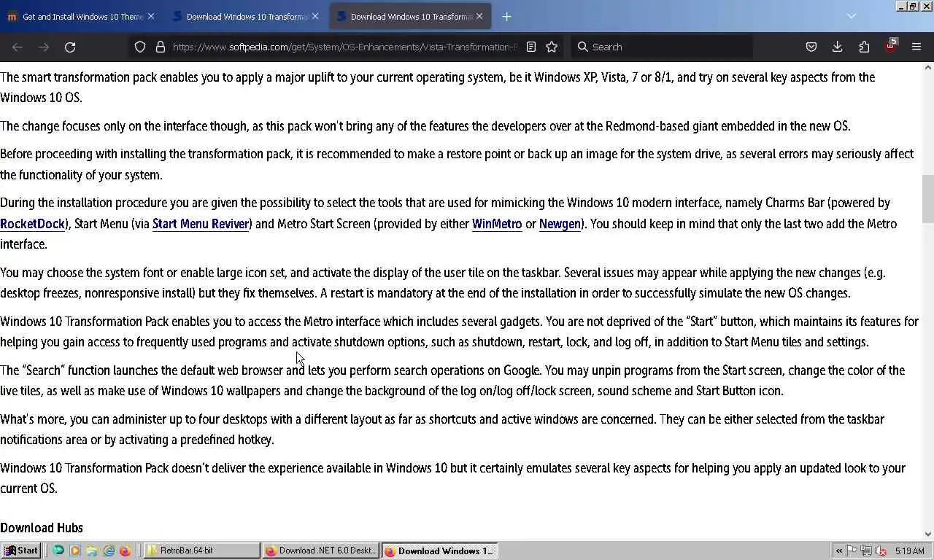Click the softpedia.com URL address bar

[344, 47]
